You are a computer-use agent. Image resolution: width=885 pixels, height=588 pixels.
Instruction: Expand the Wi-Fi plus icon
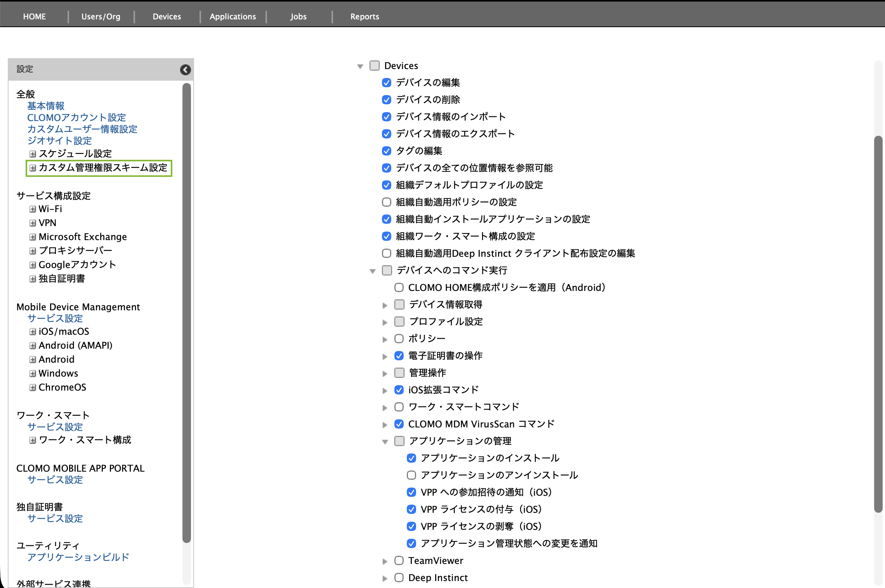point(33,209)
